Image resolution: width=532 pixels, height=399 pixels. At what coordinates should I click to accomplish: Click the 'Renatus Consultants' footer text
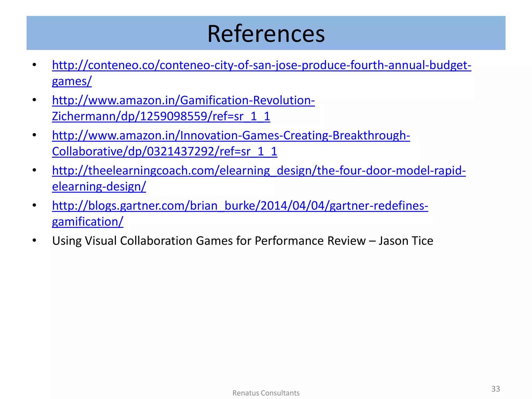pyautogui.click(x=266, y=393)
